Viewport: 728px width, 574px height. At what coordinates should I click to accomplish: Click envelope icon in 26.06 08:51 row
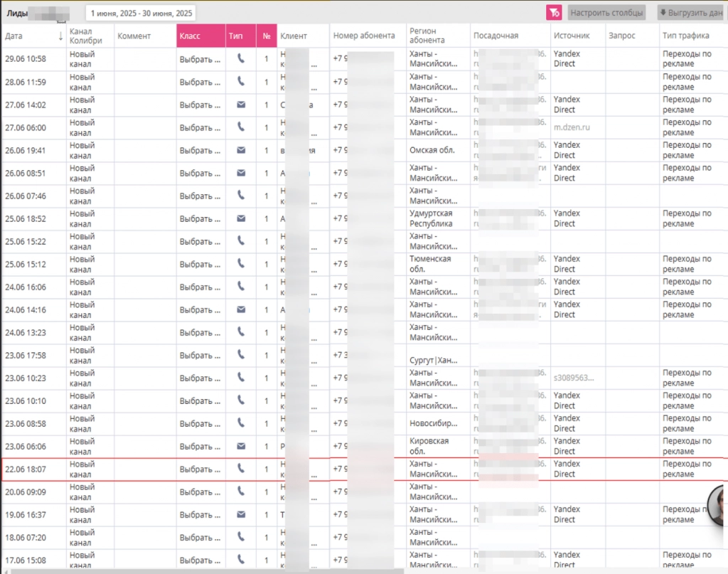241,173
